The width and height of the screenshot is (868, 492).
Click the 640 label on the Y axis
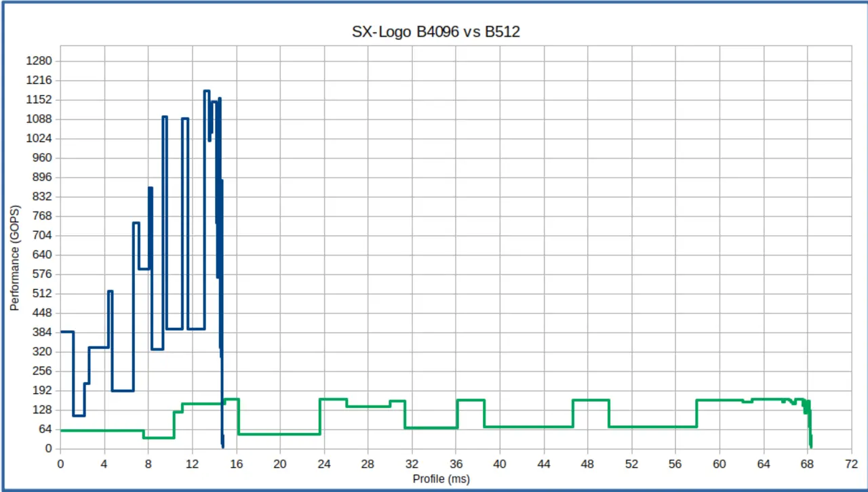tap(41, 255)
